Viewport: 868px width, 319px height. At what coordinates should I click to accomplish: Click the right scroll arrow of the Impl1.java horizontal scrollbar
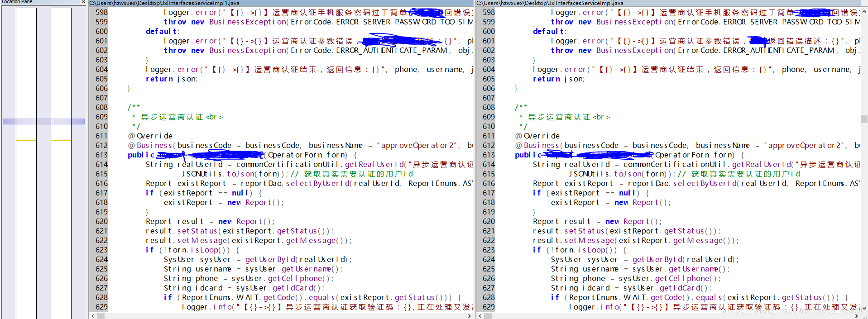pos(469,316)
